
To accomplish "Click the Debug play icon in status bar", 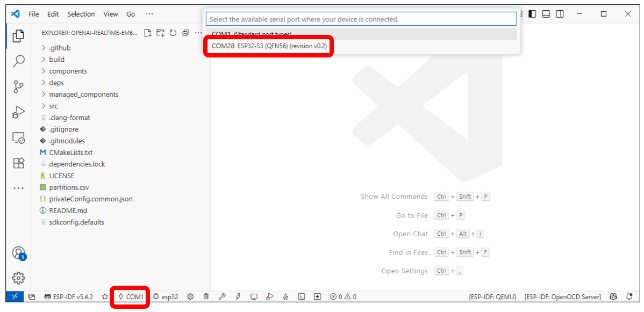I will coord(269,296).
